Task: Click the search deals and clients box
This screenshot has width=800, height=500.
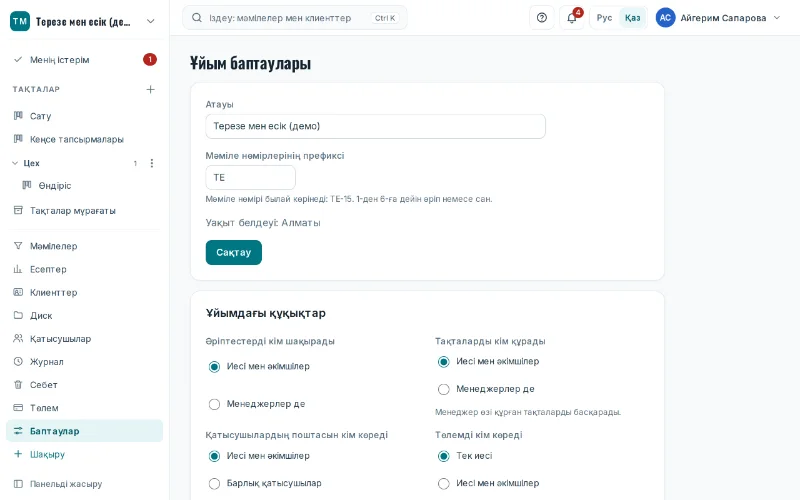Action: point(295,18)
